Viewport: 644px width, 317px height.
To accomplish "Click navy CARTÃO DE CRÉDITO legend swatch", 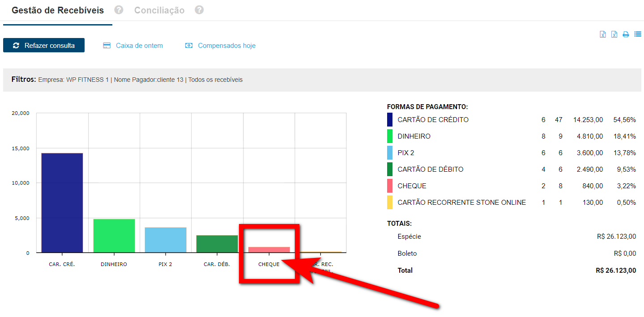I will [x=390, y=120].
